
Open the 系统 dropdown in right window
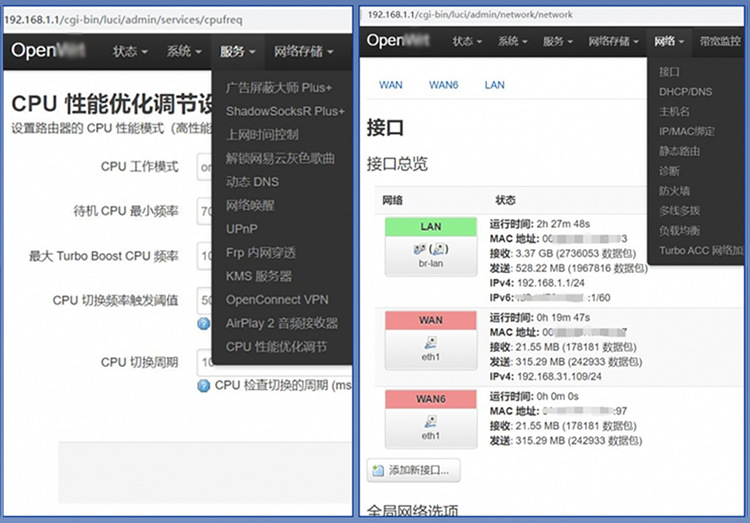[x=512, y=42]
